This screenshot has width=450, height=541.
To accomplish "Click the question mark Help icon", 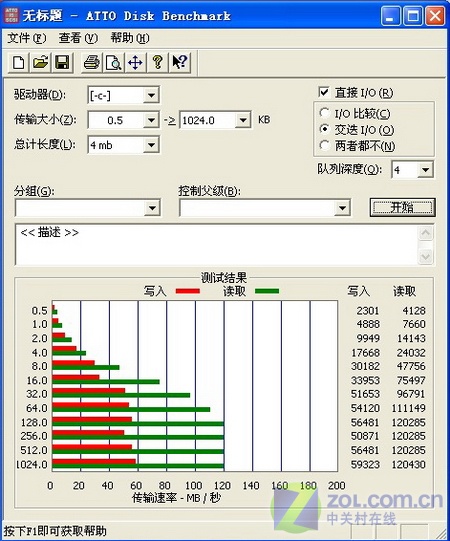I will 157,62.
